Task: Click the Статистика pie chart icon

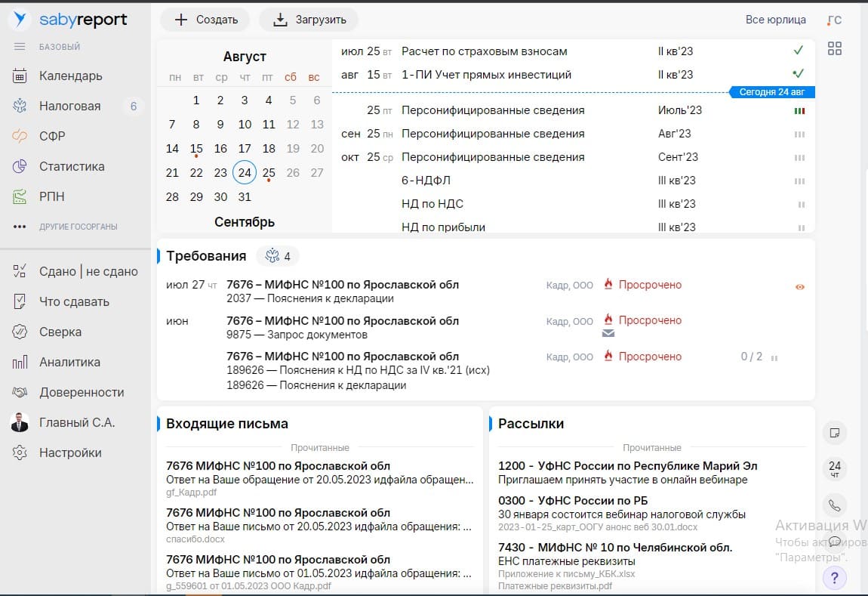Action: click(20, 166)
